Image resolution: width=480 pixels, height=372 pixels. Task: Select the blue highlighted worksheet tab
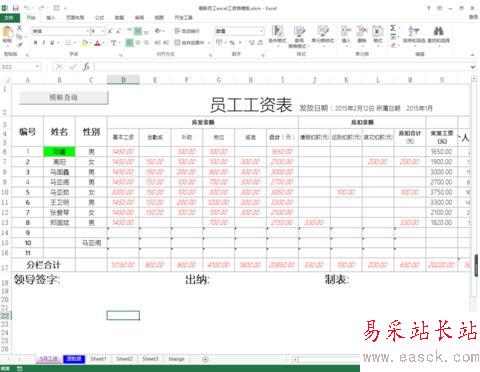point(74,359)
